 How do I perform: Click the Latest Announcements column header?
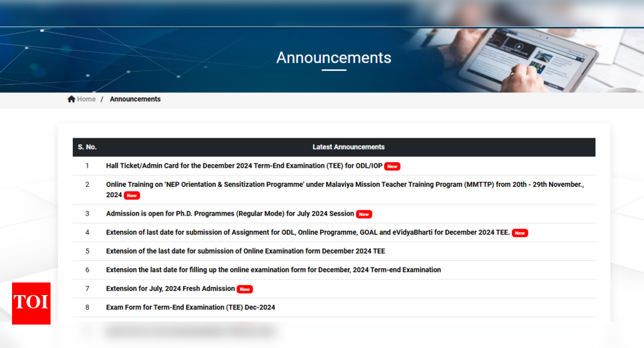click(x=348, y=147)
